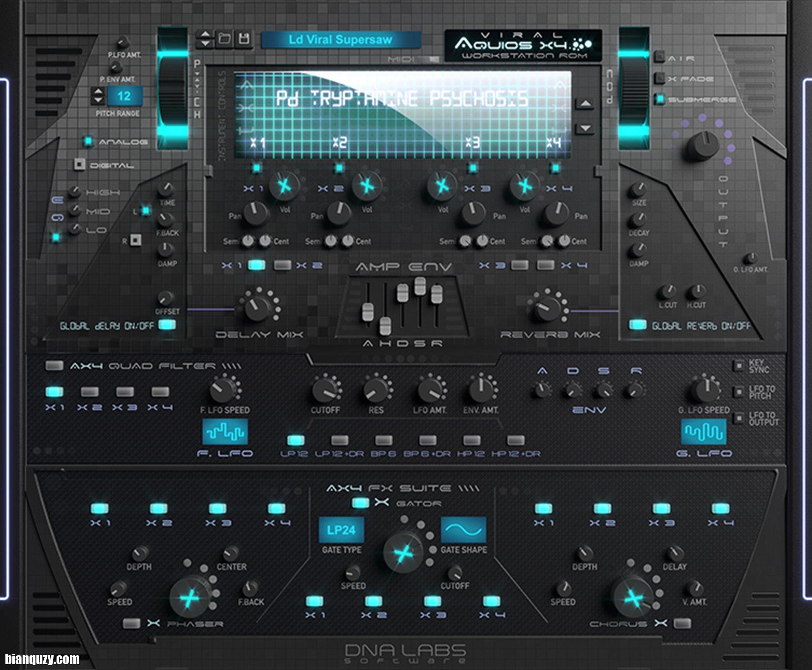This screenshot has height=670, width=812.
Task: Toggle the X4 Amp Env select button
Action: 546,265
